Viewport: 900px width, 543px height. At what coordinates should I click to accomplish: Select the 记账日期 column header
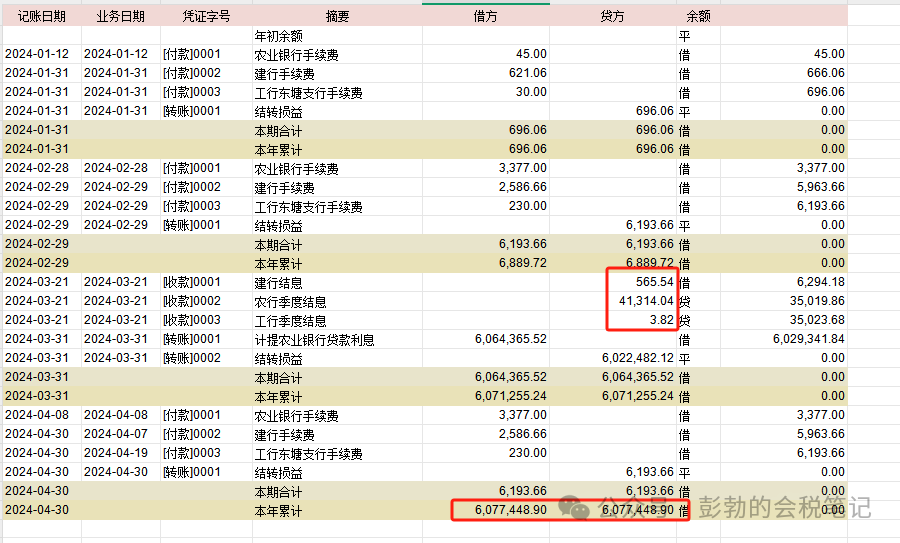pos(42,16)
